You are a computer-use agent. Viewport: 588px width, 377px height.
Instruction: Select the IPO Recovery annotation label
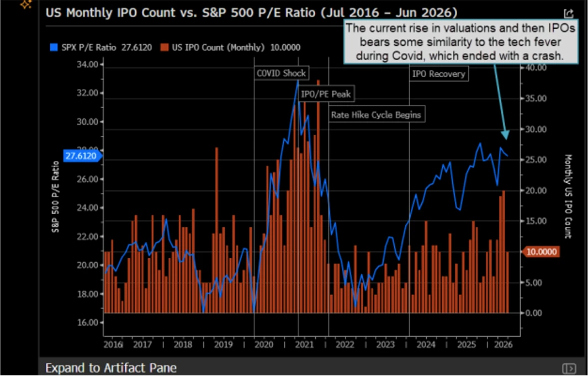click(x=439, y=74)
